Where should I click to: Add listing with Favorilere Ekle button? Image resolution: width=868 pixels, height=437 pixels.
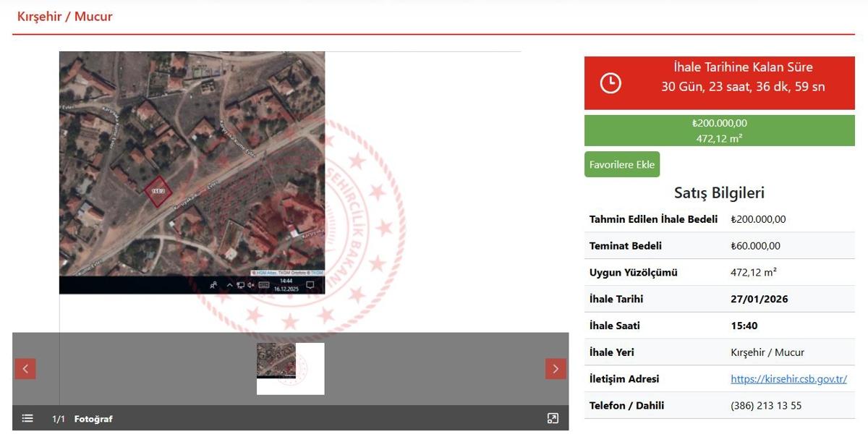click(x=621, y=164)
